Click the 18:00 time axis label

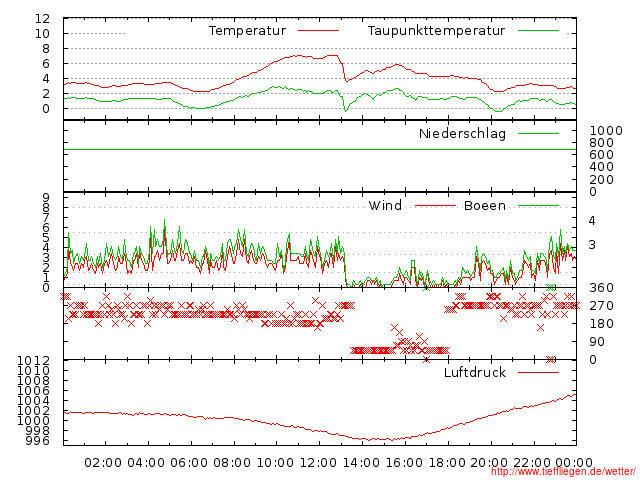pyautogui.click(x=447, y=463)
